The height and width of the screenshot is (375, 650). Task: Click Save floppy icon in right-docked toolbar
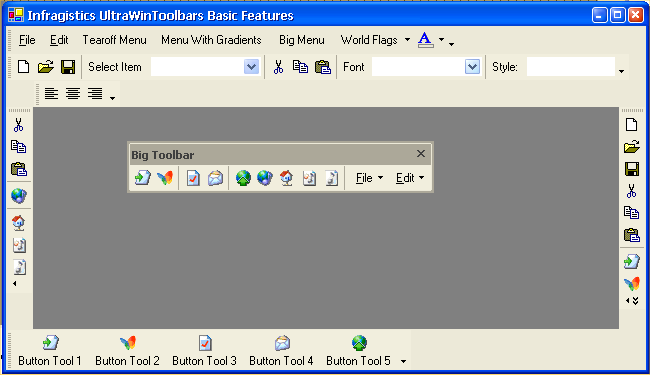(x=632, y=169)
